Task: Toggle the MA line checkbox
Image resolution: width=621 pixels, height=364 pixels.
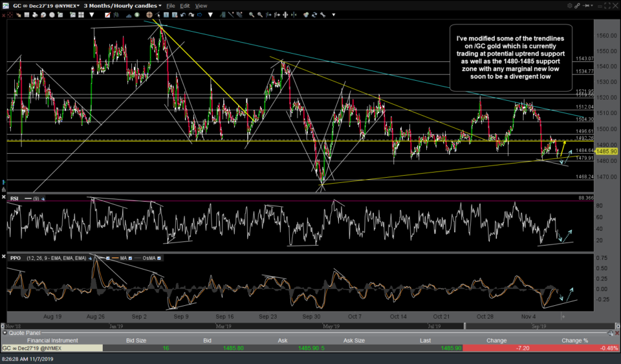Action: [x=131, y=258]
